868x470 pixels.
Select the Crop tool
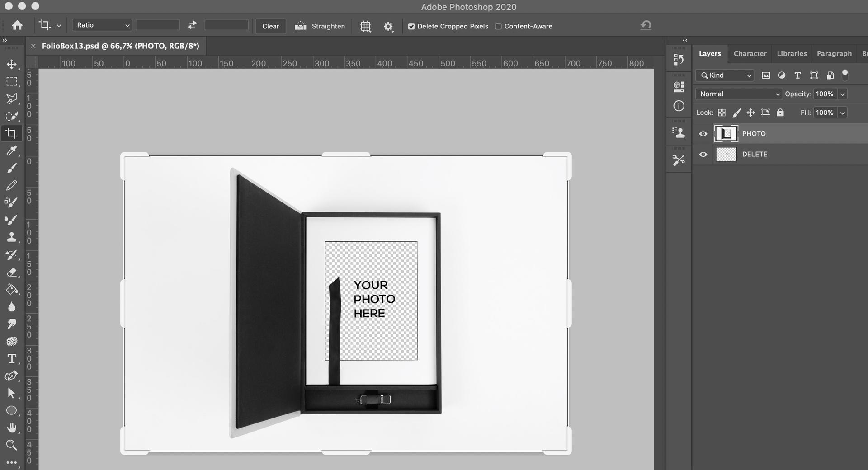click(12, 133)
